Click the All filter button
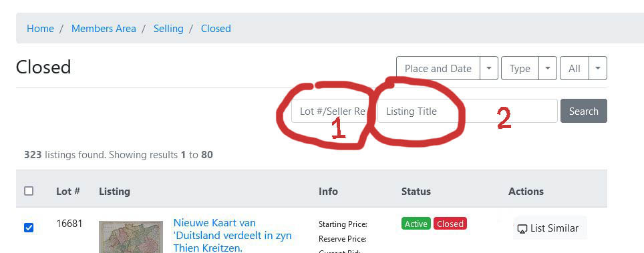The image size is (644, 253). (x=575, y=68)
